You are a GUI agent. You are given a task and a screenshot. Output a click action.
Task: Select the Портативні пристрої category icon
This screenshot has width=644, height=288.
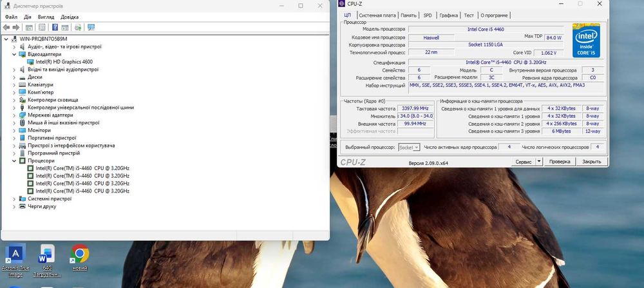(23, 138)
